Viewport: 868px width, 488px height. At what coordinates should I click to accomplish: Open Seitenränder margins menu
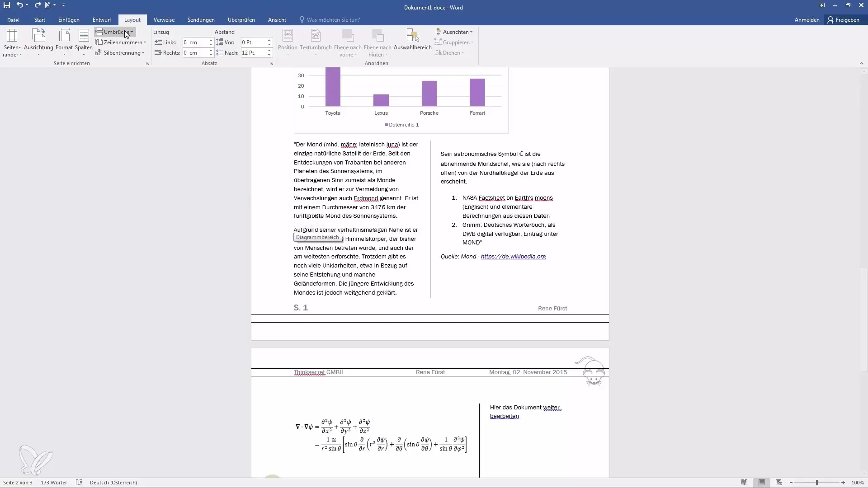pyautogui.click(x=12, y=43)
